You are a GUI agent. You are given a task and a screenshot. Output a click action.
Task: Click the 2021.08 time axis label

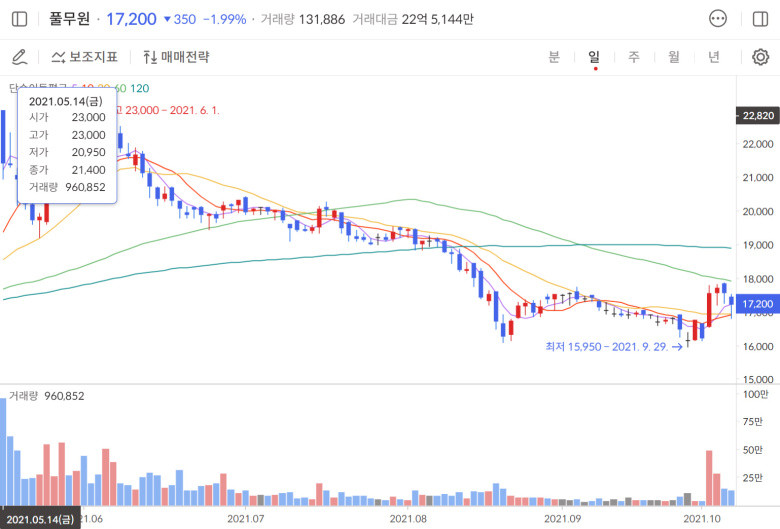(408, 519)
